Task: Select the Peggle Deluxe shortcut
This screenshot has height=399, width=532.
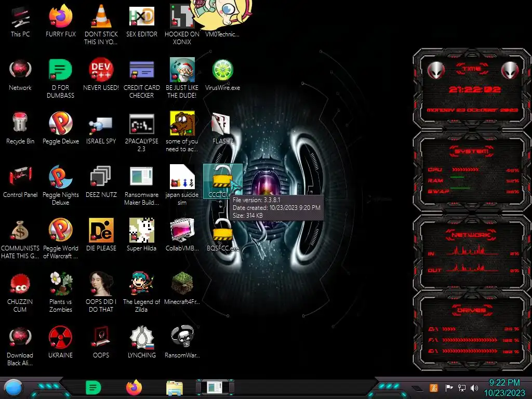Action: pyautogui.click(x=60, y=128)
